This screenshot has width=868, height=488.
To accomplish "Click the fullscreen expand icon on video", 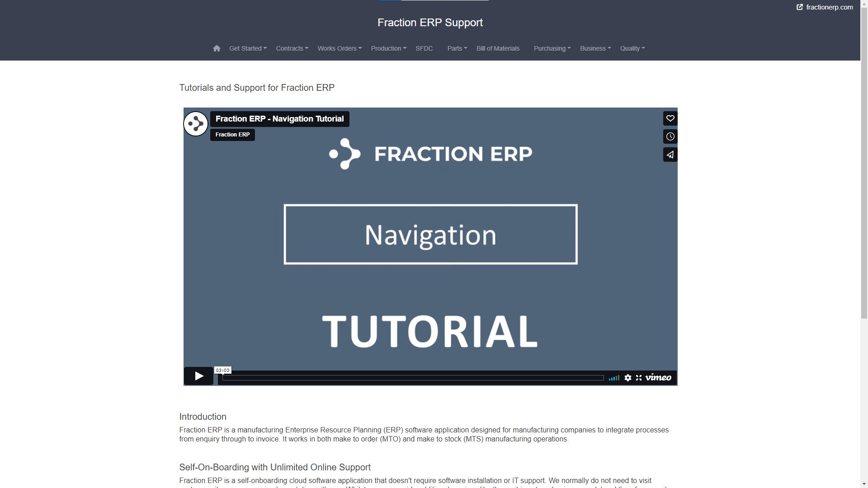I will point(639,377).
